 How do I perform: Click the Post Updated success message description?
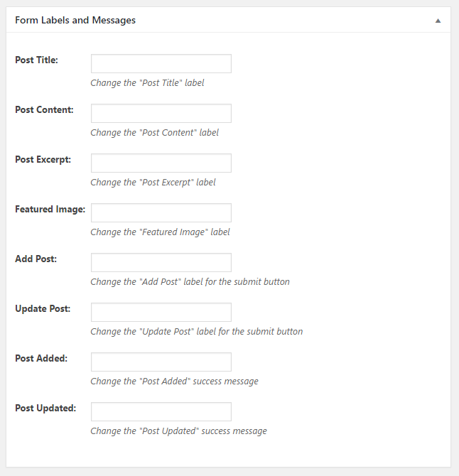click(x=178, y=431)
